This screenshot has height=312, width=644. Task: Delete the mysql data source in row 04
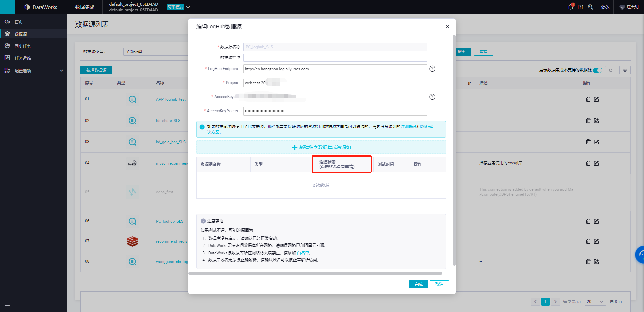point(588,163)
